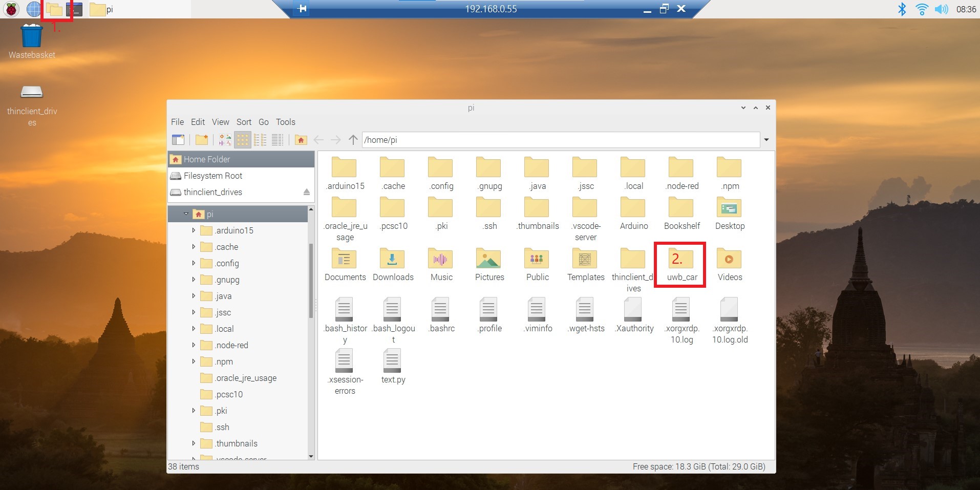Click the /home/pi path field

coord(561,140)
